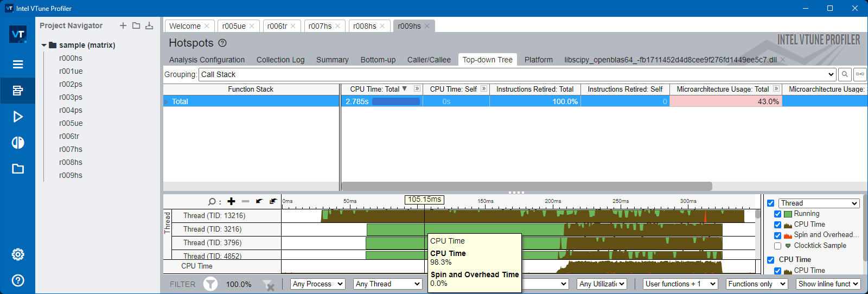
Task: Open the Hotspots help question mark icon
Action: point(222,43)
